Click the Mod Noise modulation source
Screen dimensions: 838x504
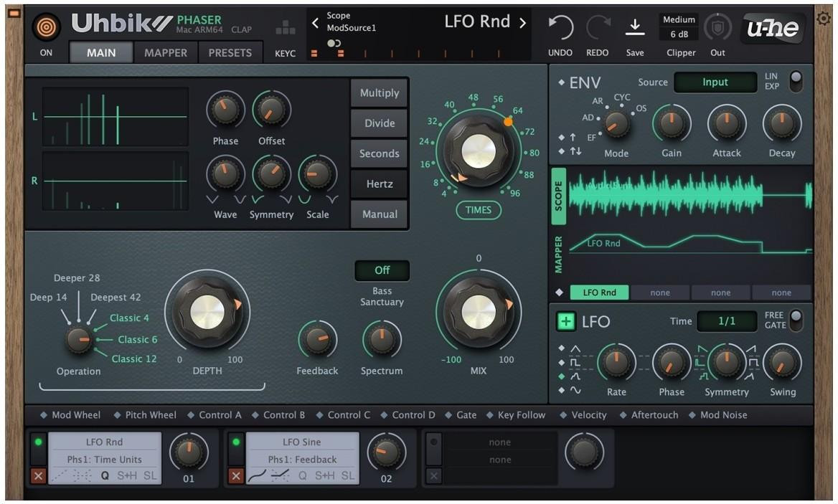718,415
